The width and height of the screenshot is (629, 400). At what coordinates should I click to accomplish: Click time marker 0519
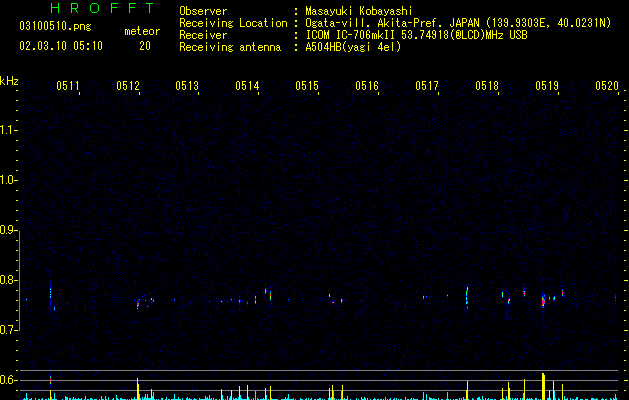[x=547, y=85]
